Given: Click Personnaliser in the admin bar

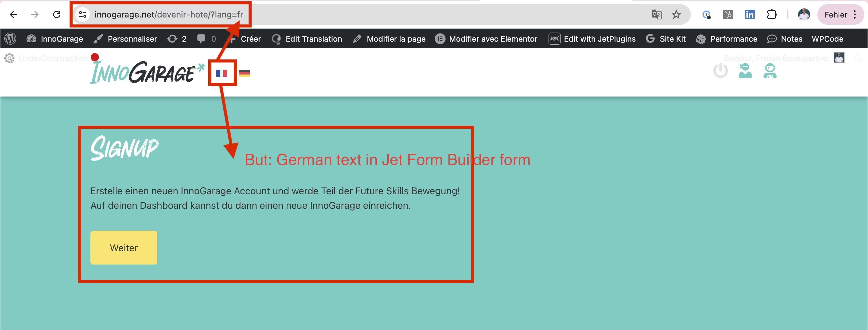Looking at the screenshot, I should pos(125,39).
